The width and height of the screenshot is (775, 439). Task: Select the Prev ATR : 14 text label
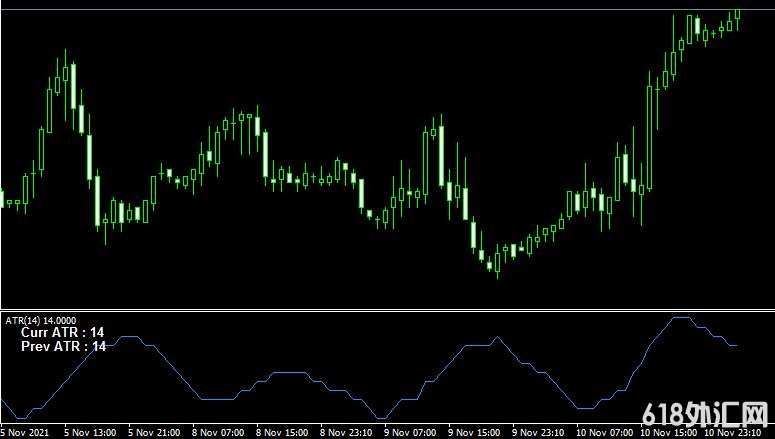point(62,346)
